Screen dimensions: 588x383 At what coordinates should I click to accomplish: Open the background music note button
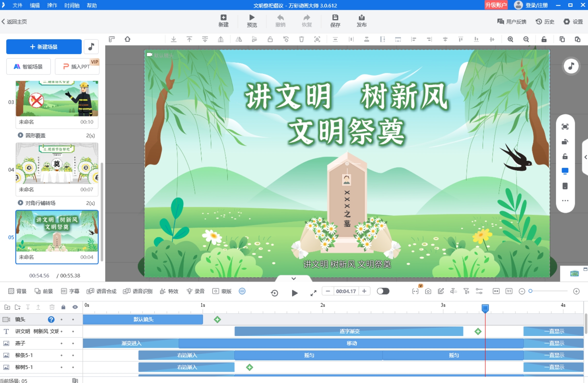(91, 46)
